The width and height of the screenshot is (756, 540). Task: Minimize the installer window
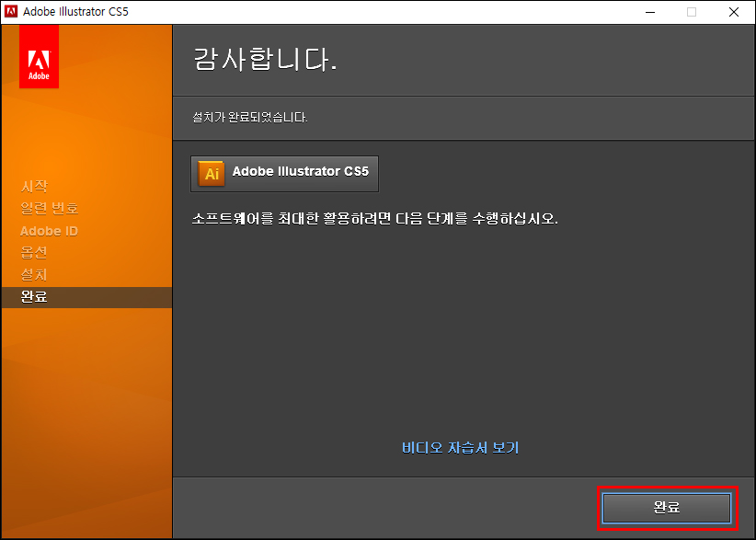click(x=650, y=12)
